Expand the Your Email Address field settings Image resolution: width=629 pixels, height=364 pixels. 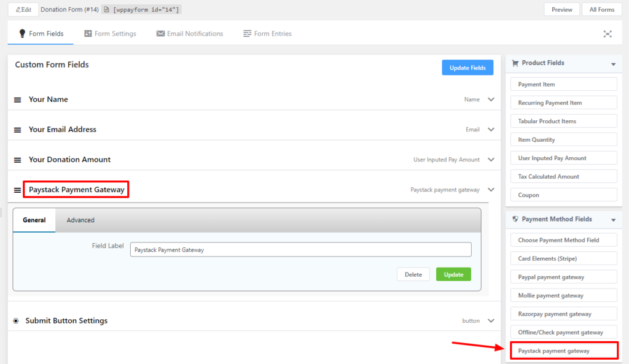coord(491,130)
